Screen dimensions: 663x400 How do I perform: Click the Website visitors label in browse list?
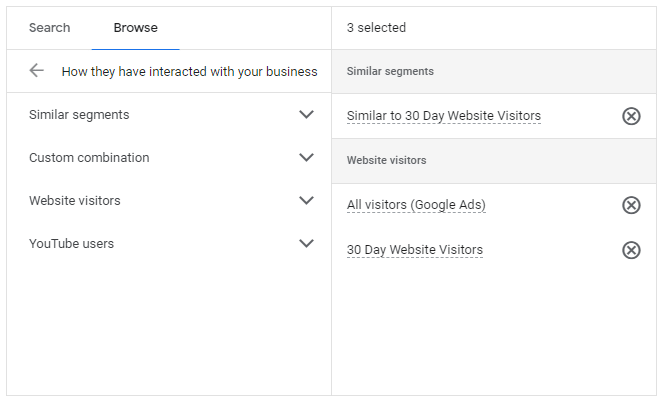coord(74,201)
